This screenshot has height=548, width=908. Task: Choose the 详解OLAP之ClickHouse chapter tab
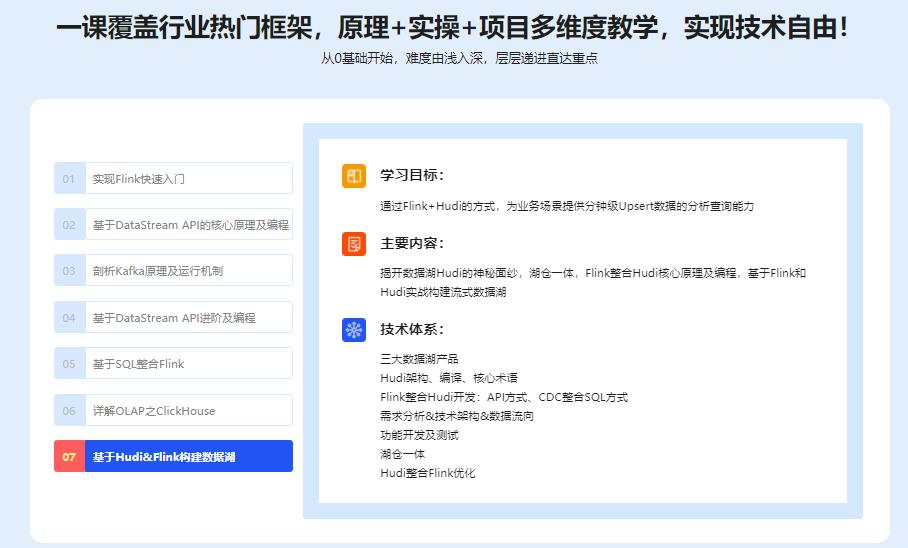point(173,410)
